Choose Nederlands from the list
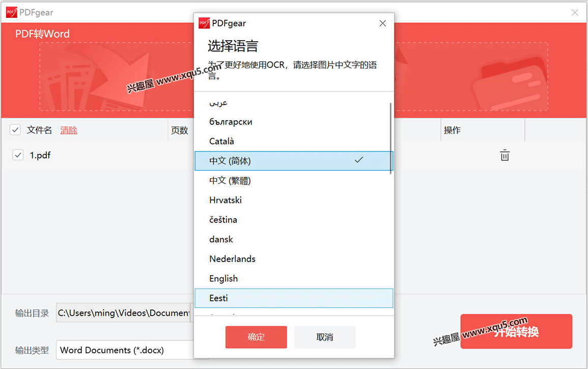Image resolution: width=588 pixels, height=369 pixels. (294, 258)
